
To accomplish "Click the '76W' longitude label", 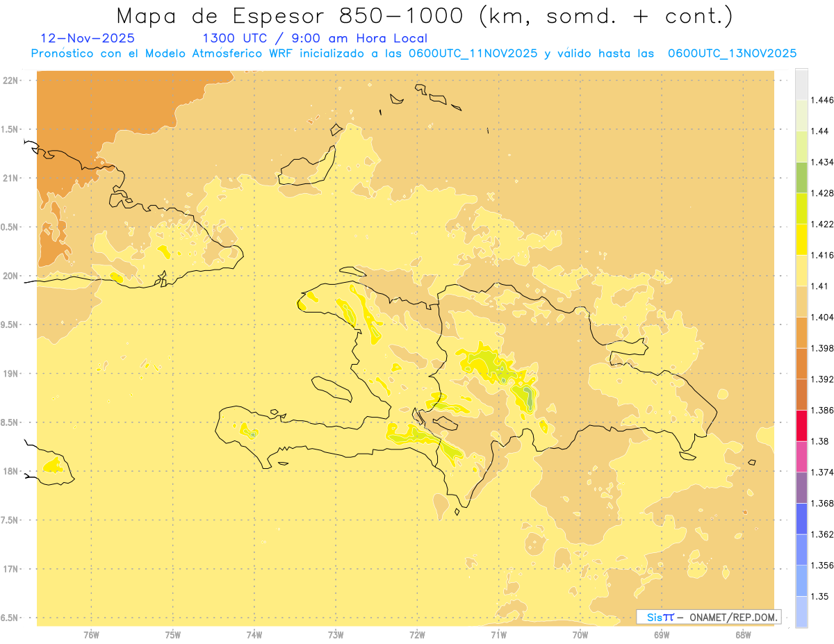I will tap(91, 634).
